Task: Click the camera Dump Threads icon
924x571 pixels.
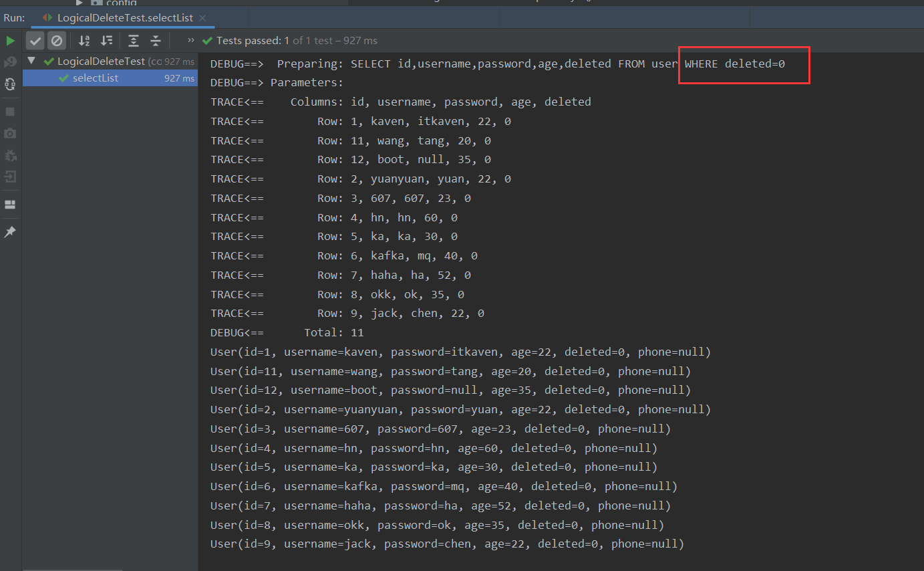Action: point(10,133)
